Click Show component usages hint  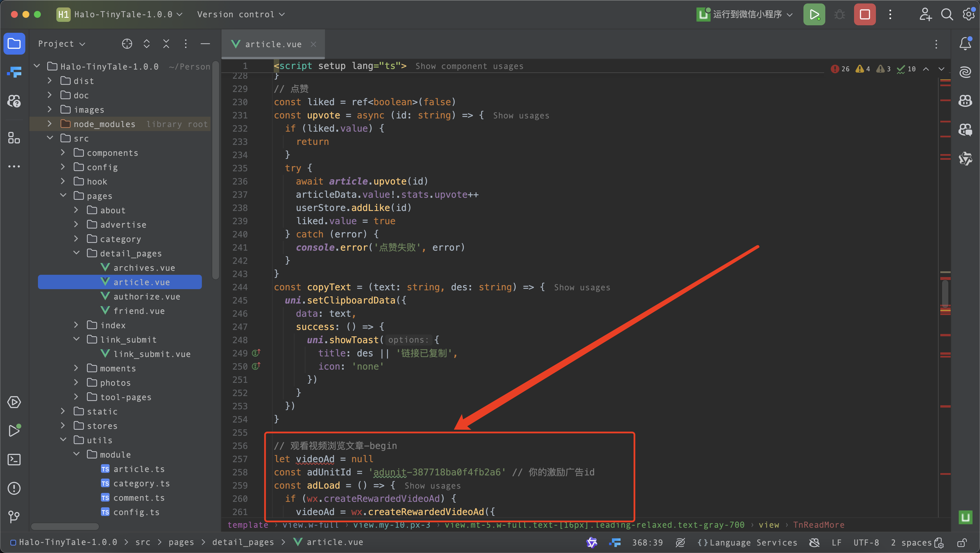click(x=469, y=66)
